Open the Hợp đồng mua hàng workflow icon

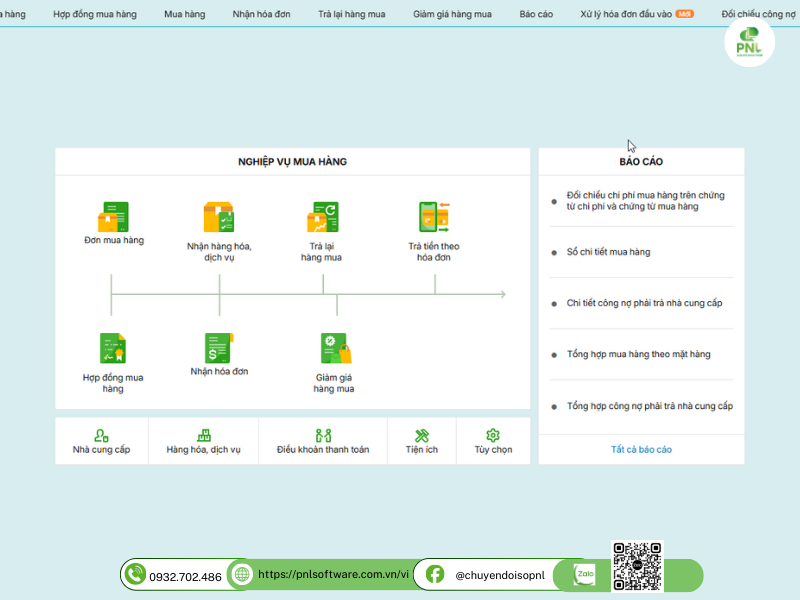pyautogui.click(x=112, y=348)
